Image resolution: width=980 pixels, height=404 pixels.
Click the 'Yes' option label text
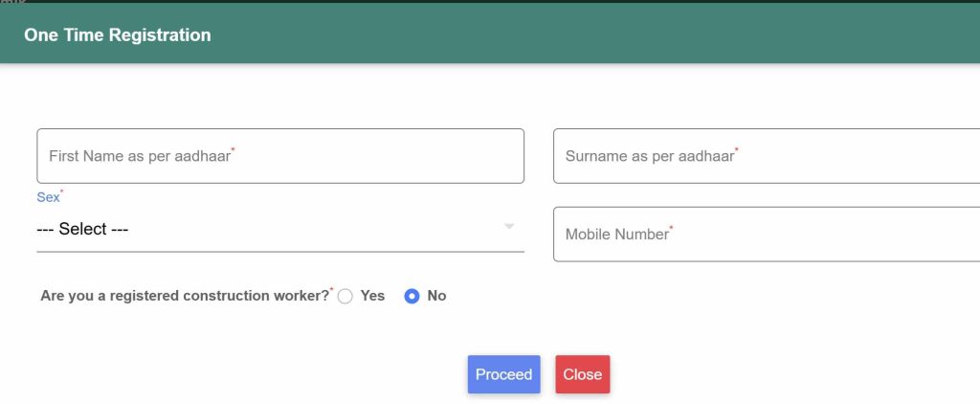click(x=372, y=296)
